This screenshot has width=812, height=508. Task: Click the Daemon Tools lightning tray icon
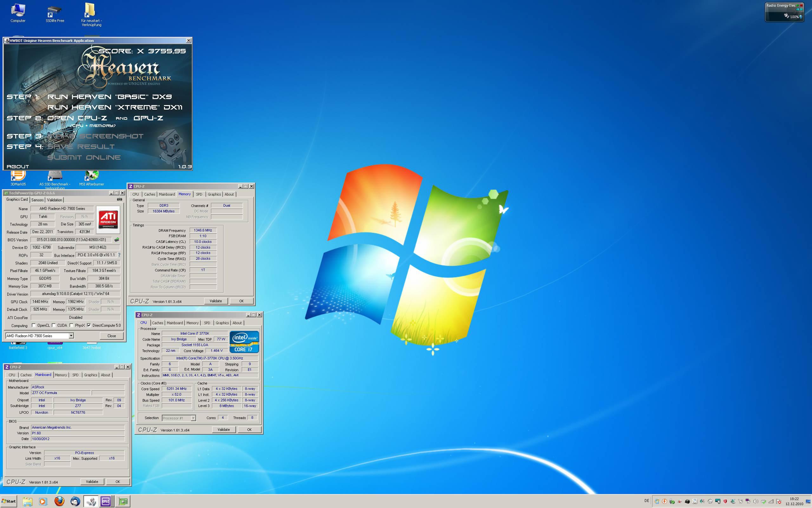click(665, 501)
